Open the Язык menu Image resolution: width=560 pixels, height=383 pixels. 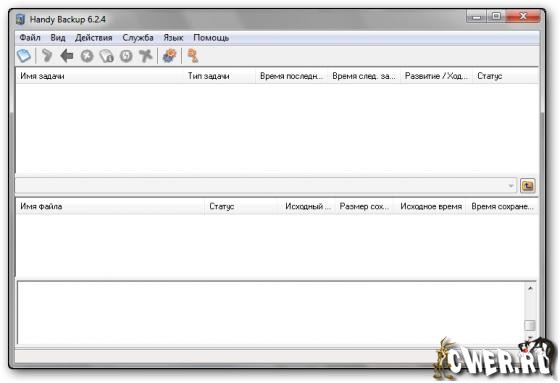click(173, 38)
